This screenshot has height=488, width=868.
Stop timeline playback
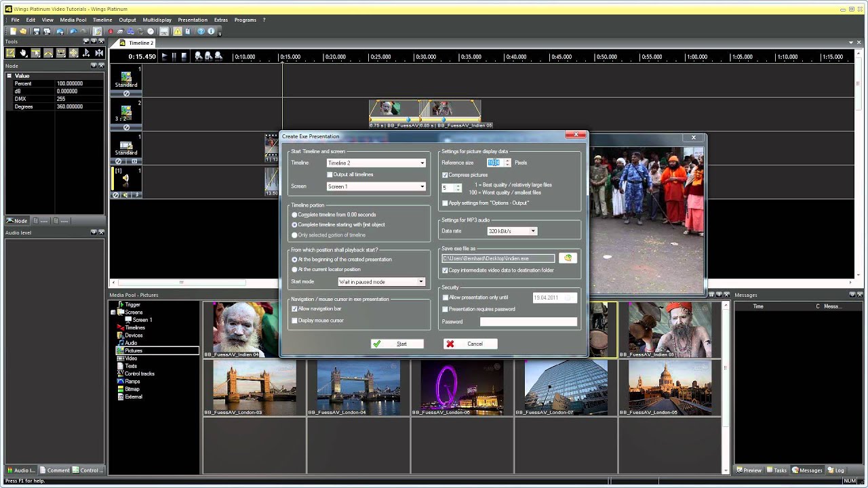pyautogui.click(x=184, y=57)
